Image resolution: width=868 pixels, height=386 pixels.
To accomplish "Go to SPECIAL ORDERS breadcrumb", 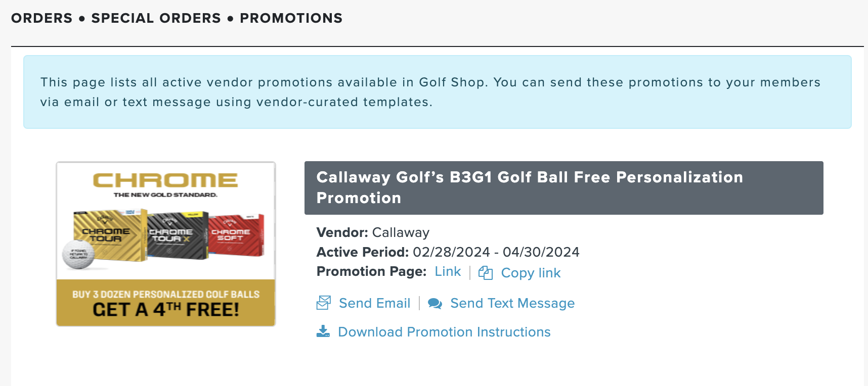I will coord(156,18).
